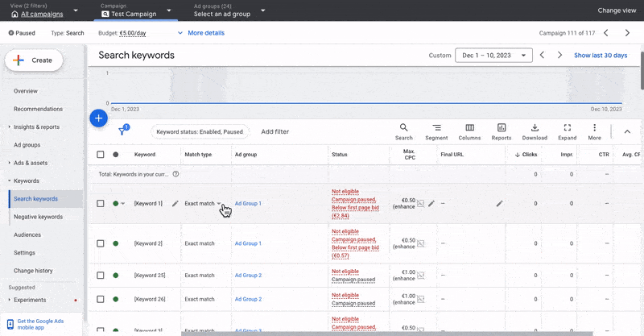Open Ad groups in the sidebar

pos(27,145)
